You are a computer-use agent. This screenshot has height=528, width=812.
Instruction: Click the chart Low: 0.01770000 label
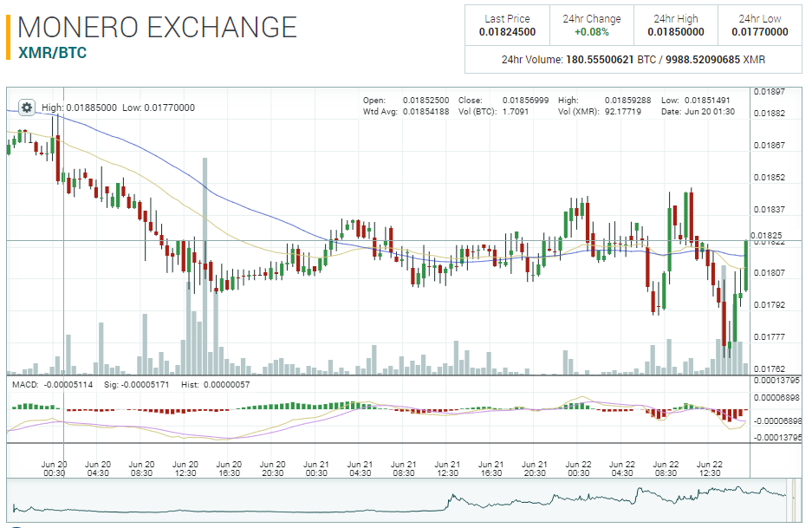pos(159,108)
